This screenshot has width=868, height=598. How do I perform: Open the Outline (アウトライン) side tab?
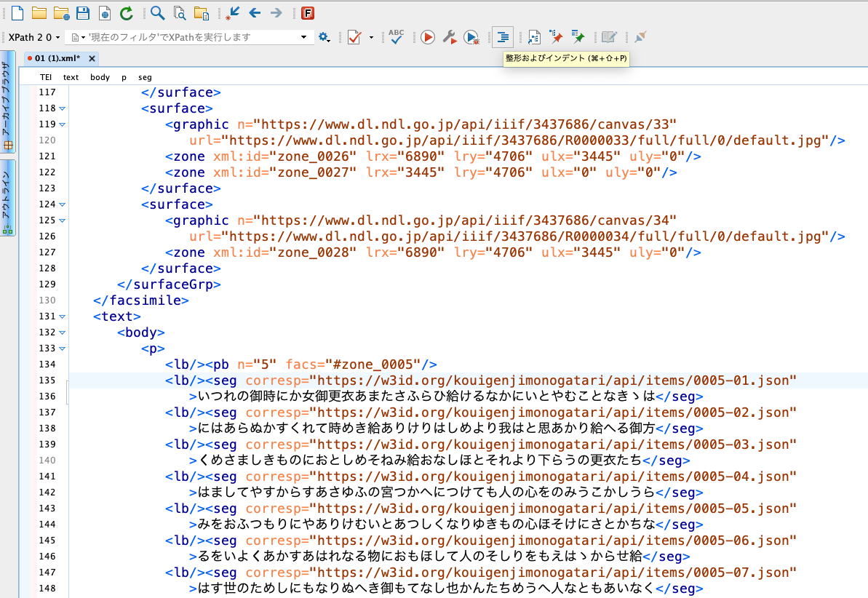pyautogui.click(x=8, y=198)
